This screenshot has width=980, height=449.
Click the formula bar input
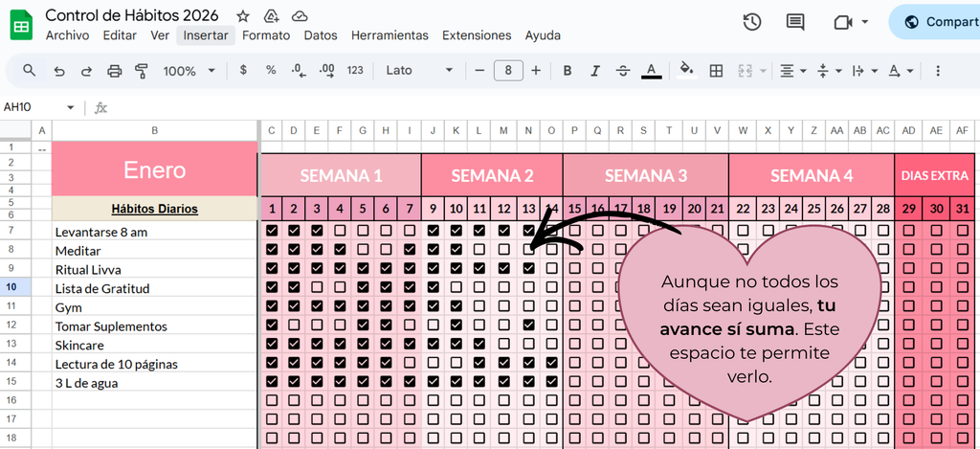tap(544, 107)
